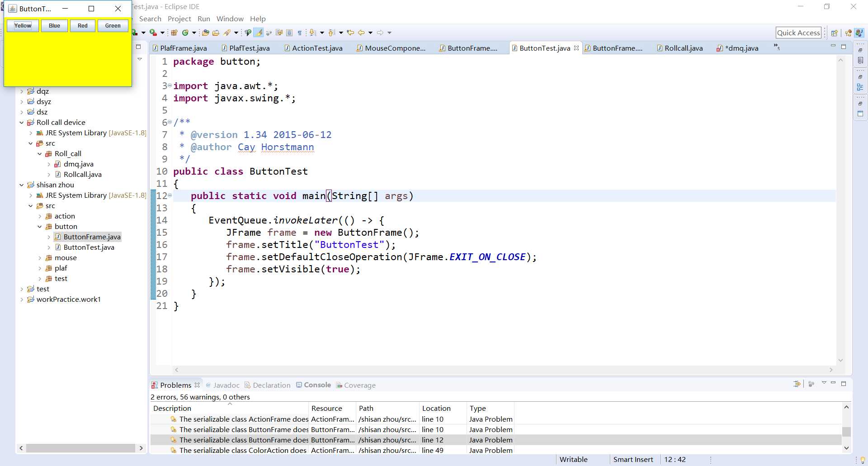The height and width of the screenshot is (466, 868).
Task: Click the tip lightbulb in status bar
Action: pyautogui.click(x=863, y=460)
